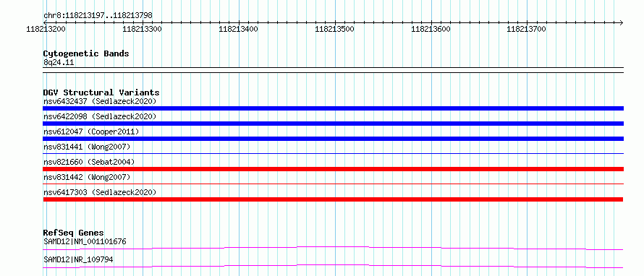Click the 118213600 ruler coordinate
The height and width of the screenshot is (276, 644).
431,29
